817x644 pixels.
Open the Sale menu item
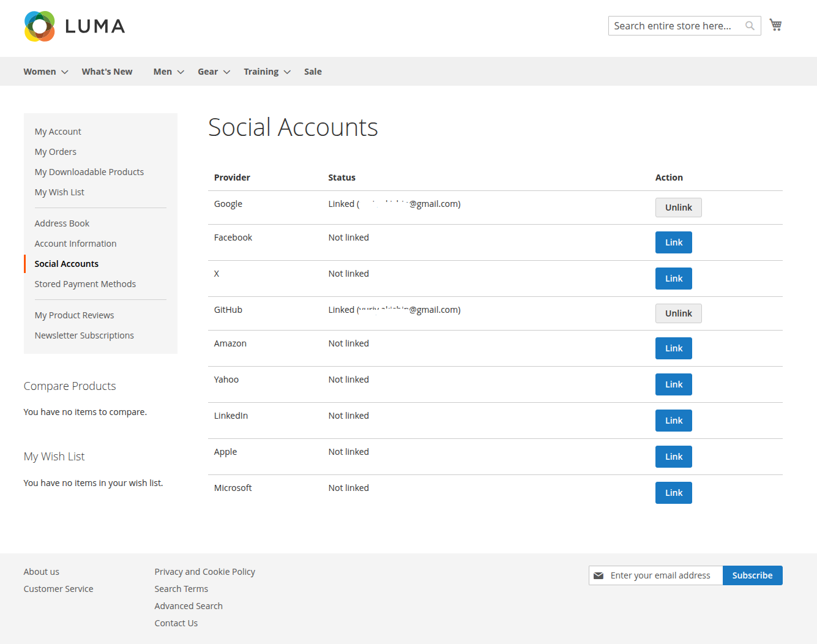(313, 72)
